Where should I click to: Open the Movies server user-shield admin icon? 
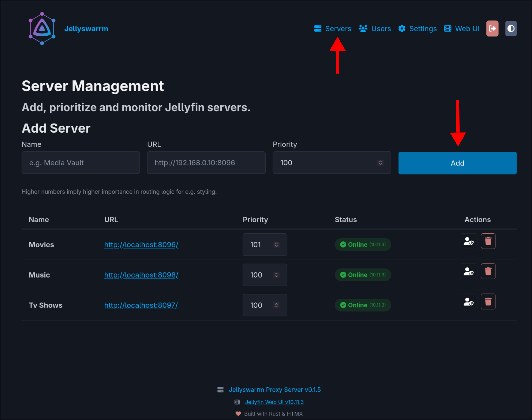pos(468,241)
